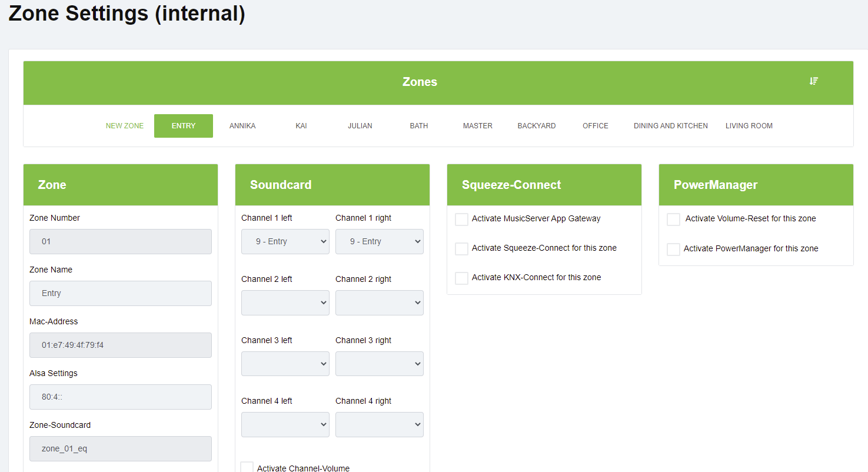Open Channel 1 left dropdown
Viewport: 868px width, 472px height.
[285, 242]
